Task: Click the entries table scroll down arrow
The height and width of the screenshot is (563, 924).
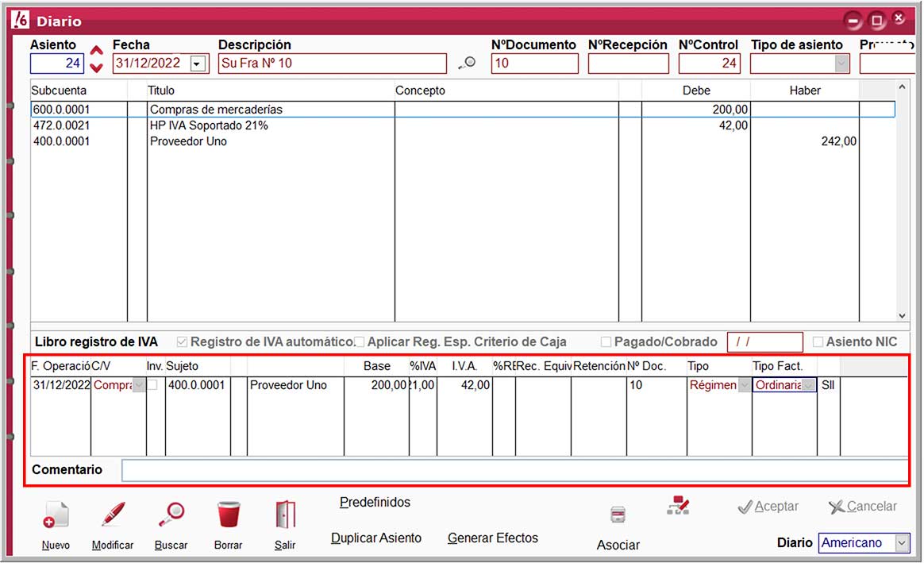Action: pyautogui.click(x=902, y=316)
